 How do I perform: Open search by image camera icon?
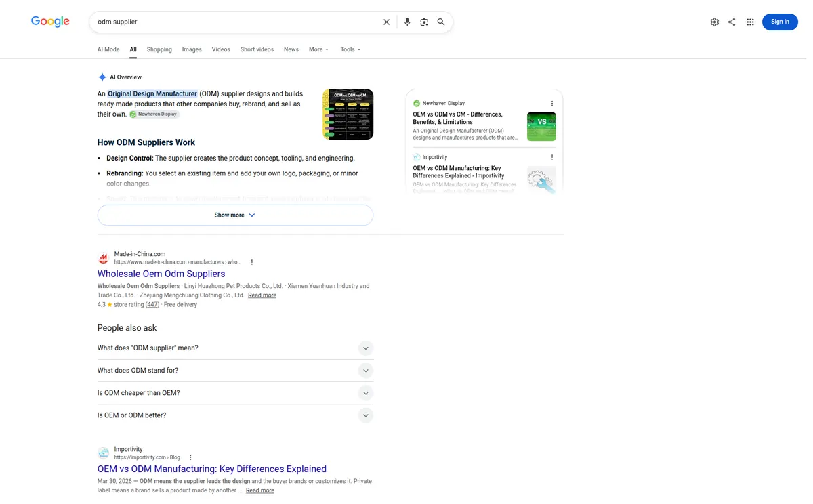tap(424, 22)
